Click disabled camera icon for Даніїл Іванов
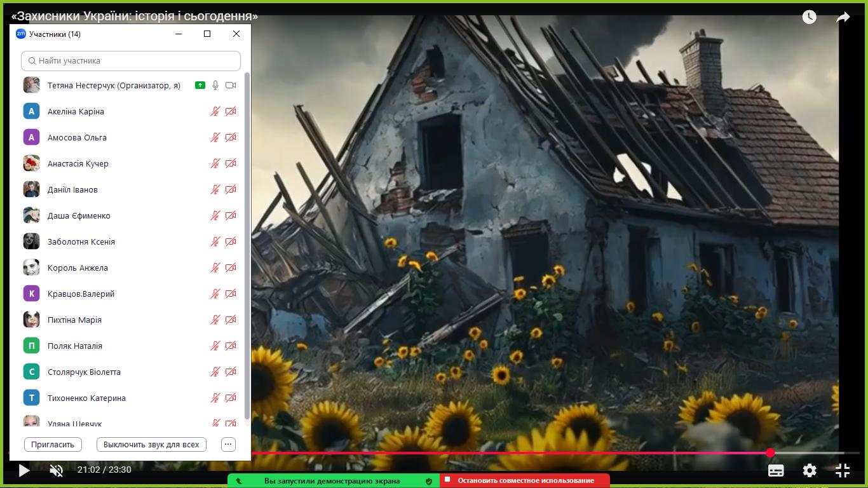868x488 pixels. click(231, 189)
